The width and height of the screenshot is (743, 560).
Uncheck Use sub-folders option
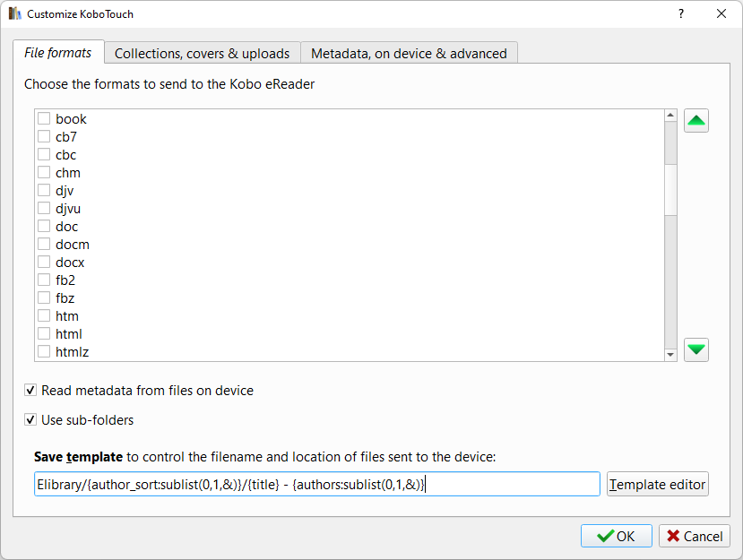click(x=30, y=419)
